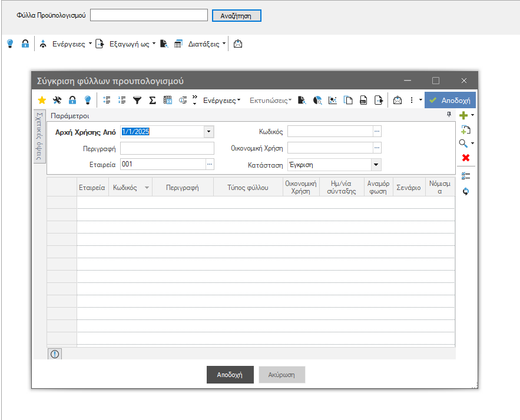Screen dimensions: 520x420
Task: Click the filter funnel icon
Action: (x=137, y=100)
